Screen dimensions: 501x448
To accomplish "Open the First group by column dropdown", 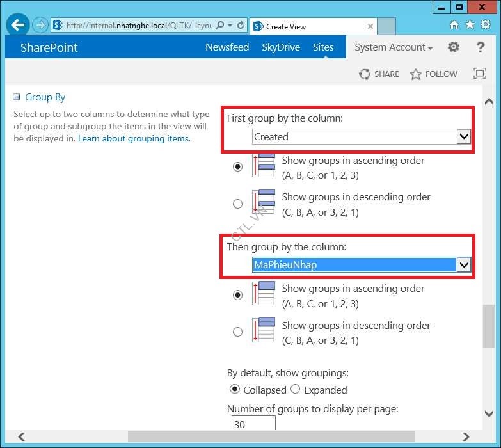I will pyautogui.click(x=464, y=136).
